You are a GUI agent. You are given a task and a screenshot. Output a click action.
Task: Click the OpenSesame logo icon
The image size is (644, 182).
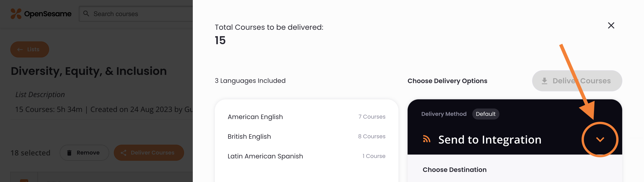click(16, 14)
